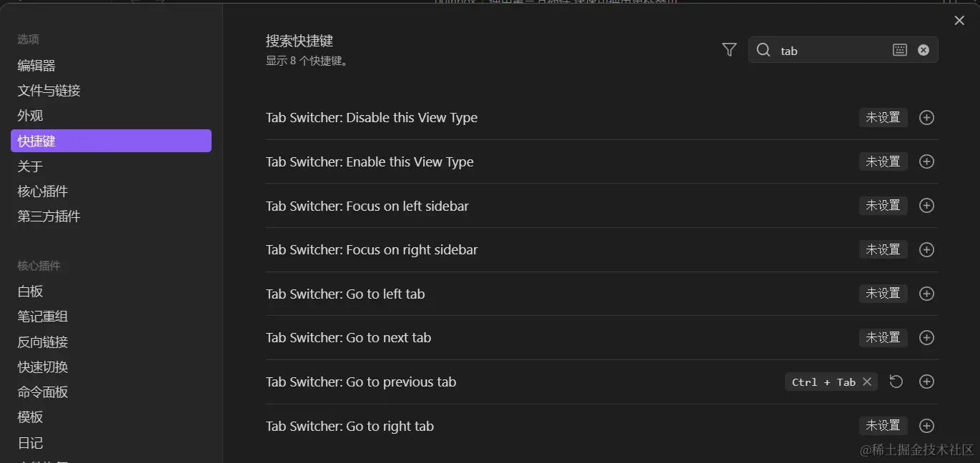Click 未设置 next to Focus on right sidebar
Screen dimensions: 980x463
click(883, 249)
